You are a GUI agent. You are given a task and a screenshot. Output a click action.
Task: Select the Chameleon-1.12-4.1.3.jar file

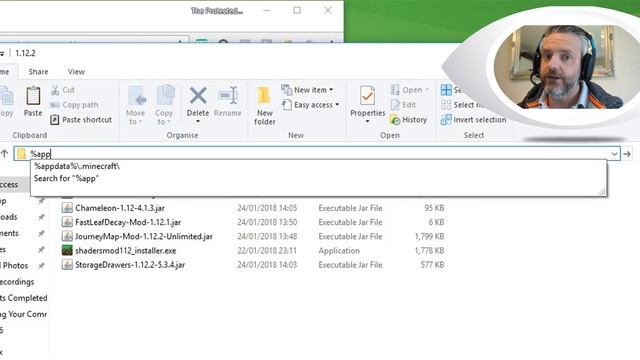[120, 208]
